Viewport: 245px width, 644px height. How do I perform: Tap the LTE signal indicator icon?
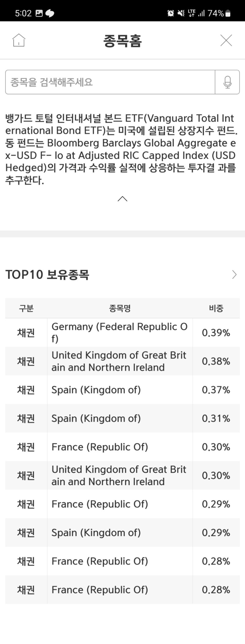[x=192, y=13]
